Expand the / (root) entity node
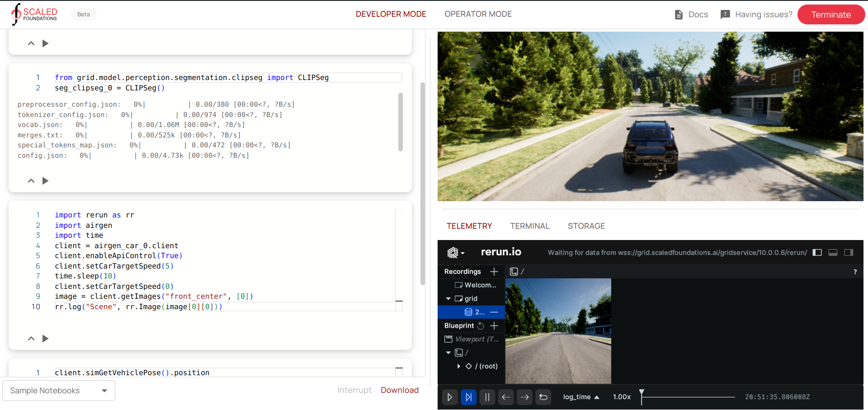This screenshot has height=410, width=868. tap(458, 366)
